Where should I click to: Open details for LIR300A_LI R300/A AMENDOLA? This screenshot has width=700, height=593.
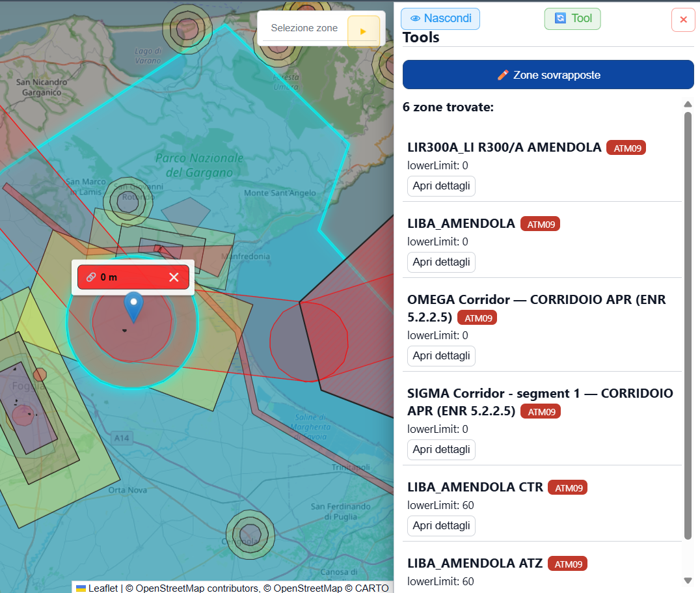click(x=441, y=186)
